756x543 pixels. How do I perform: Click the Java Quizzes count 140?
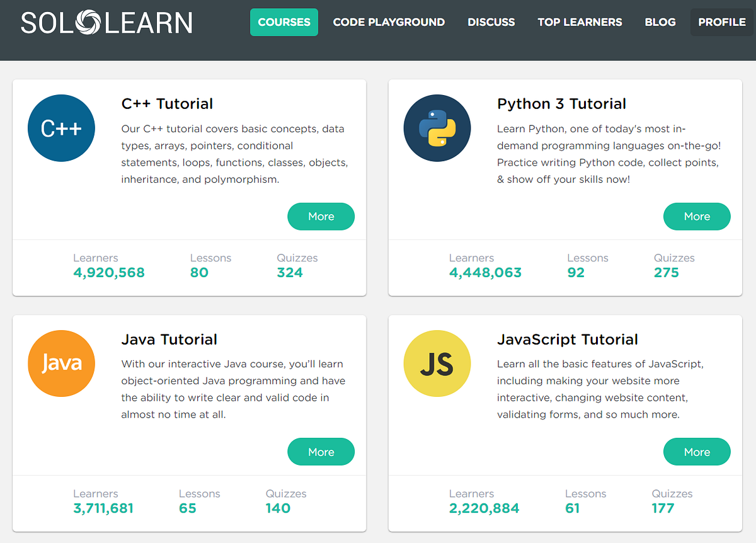278,508
